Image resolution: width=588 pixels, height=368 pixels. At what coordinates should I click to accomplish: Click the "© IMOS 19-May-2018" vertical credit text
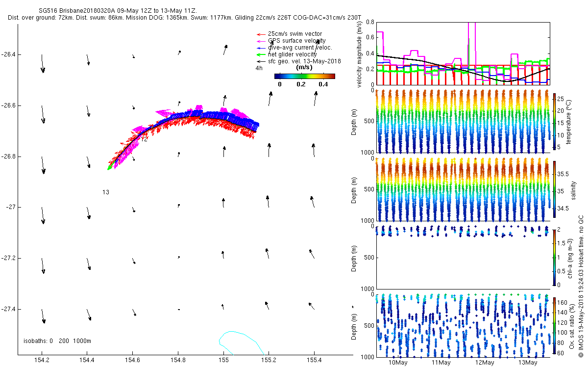pos(581,326)
